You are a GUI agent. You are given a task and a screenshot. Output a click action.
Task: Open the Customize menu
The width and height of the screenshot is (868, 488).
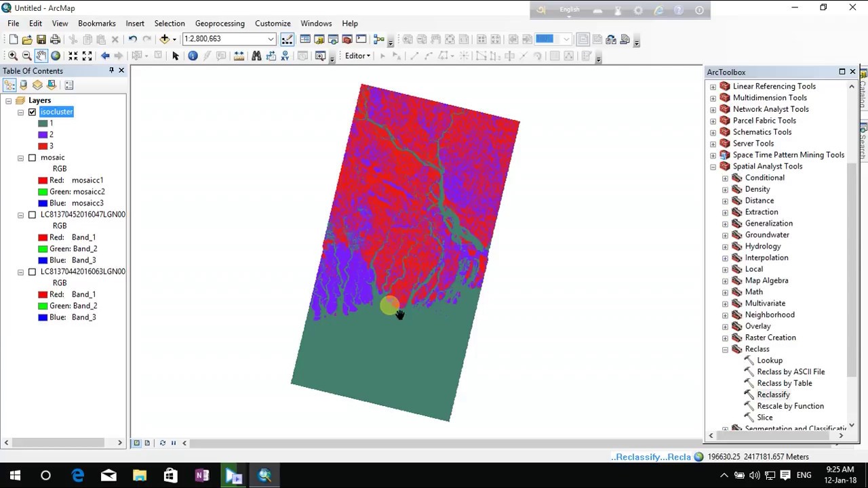(273, 23)
